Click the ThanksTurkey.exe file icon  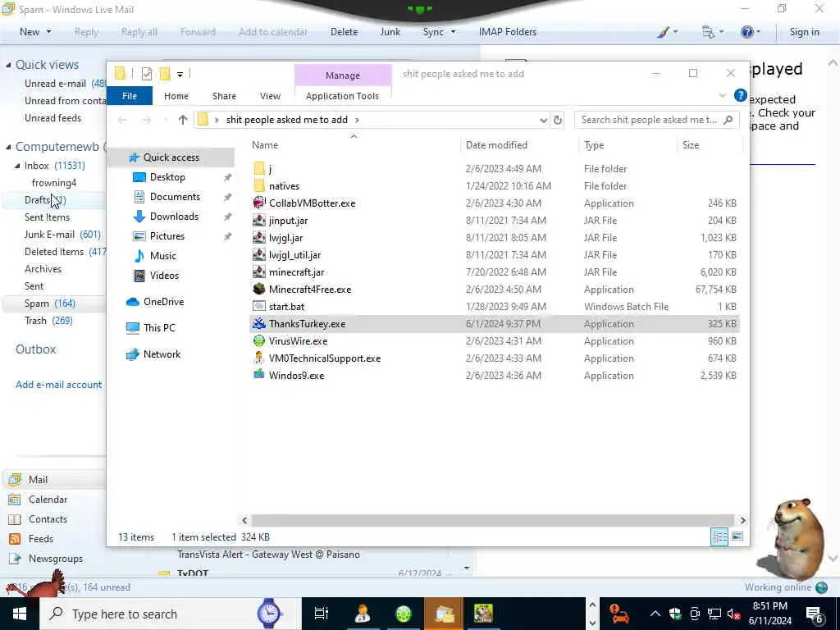(x=259, y=323)
